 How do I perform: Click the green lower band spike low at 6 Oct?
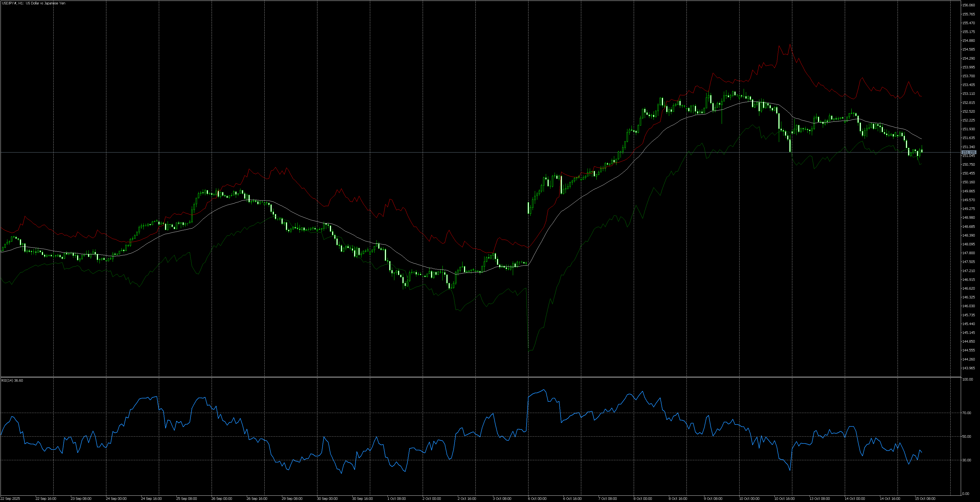529,351
